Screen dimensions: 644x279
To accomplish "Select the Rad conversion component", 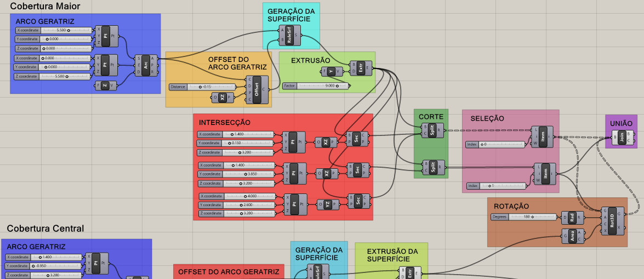I will coord(572,218).
